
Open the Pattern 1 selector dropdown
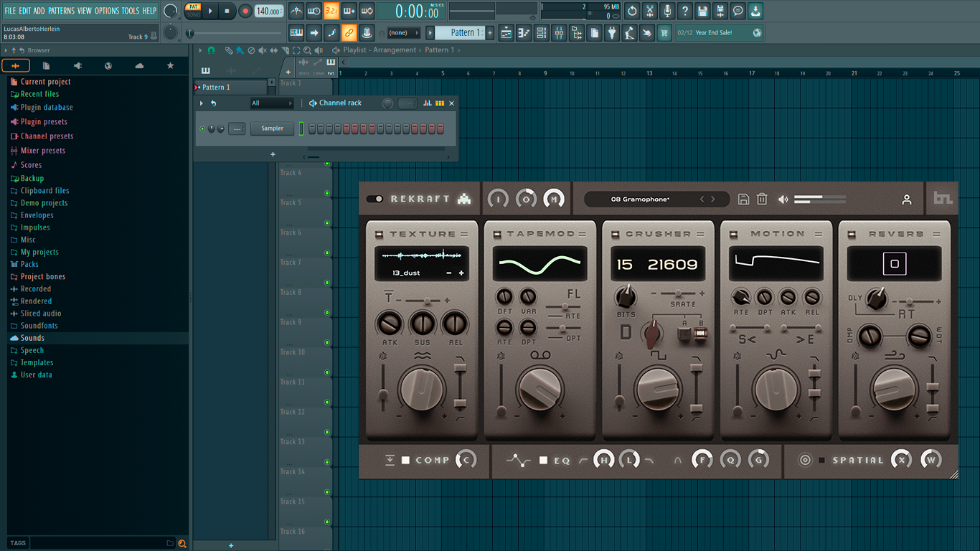[x=461, y=33]
